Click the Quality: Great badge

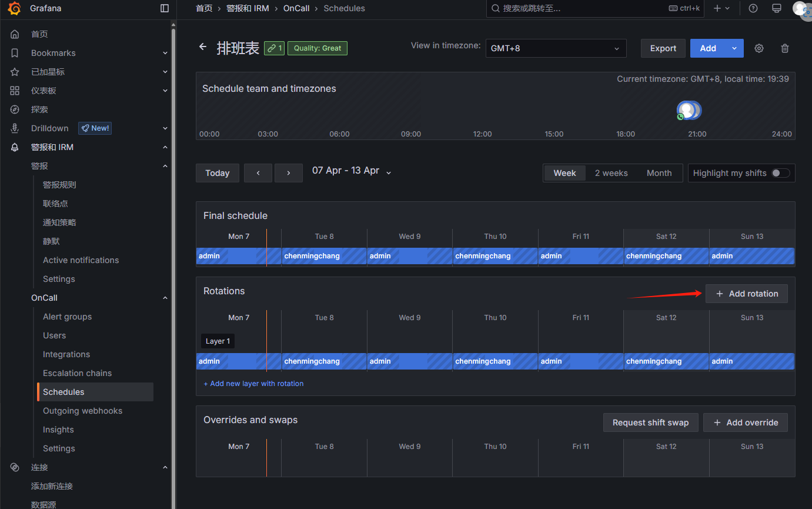tap(318, 48)
